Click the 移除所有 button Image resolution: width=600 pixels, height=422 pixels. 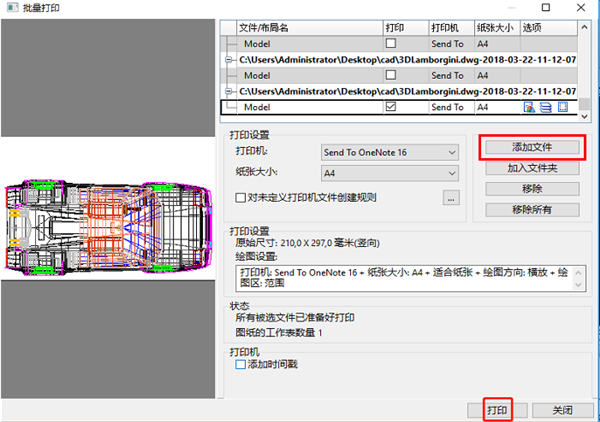pyautogui.click(x=532, y=210)
